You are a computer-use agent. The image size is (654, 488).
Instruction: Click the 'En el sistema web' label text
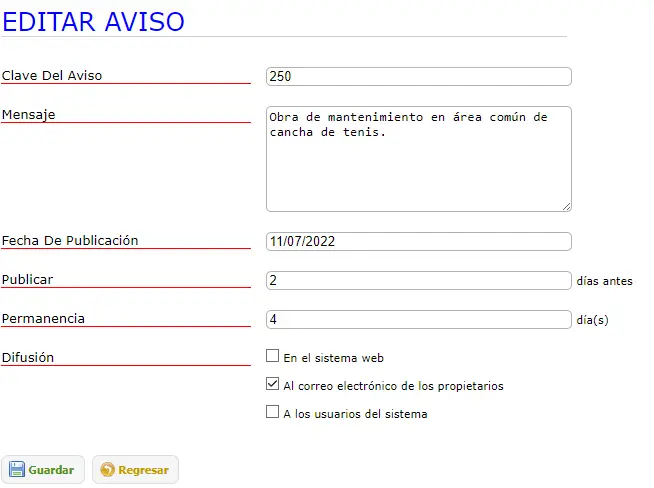click(x=334, y=358)
